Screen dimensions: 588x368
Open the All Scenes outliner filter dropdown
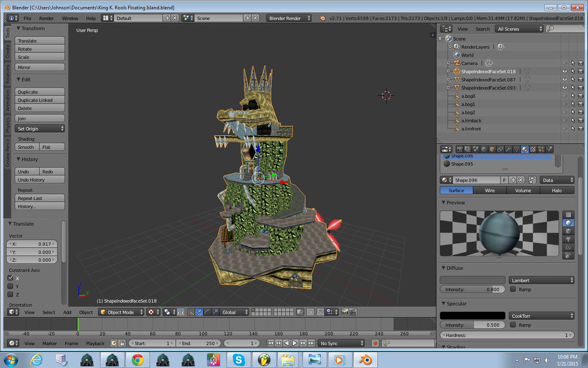tap(519, 29)
